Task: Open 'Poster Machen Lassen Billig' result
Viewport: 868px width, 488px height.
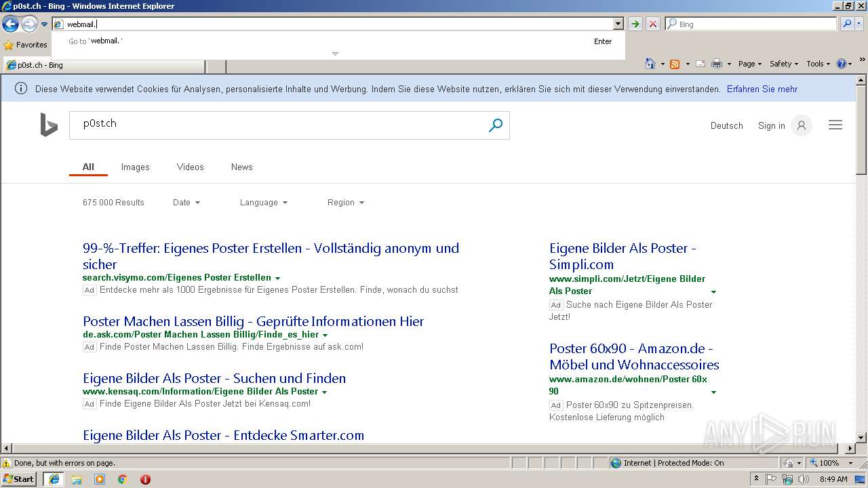Action: (x=253, y=321)
